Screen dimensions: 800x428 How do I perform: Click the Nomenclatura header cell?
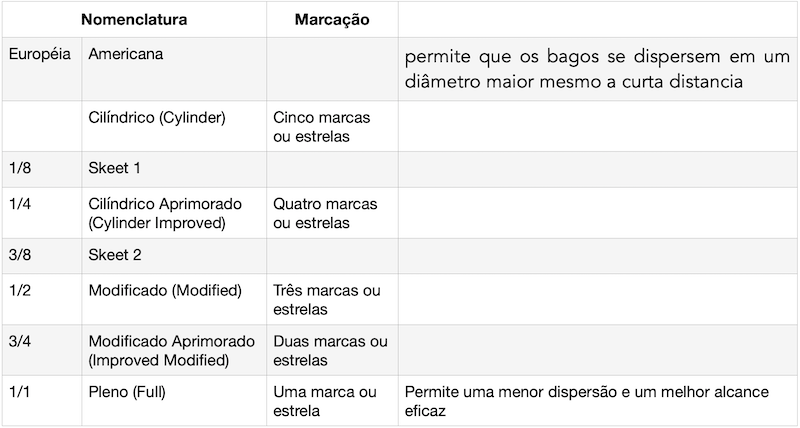click(134, 19)
